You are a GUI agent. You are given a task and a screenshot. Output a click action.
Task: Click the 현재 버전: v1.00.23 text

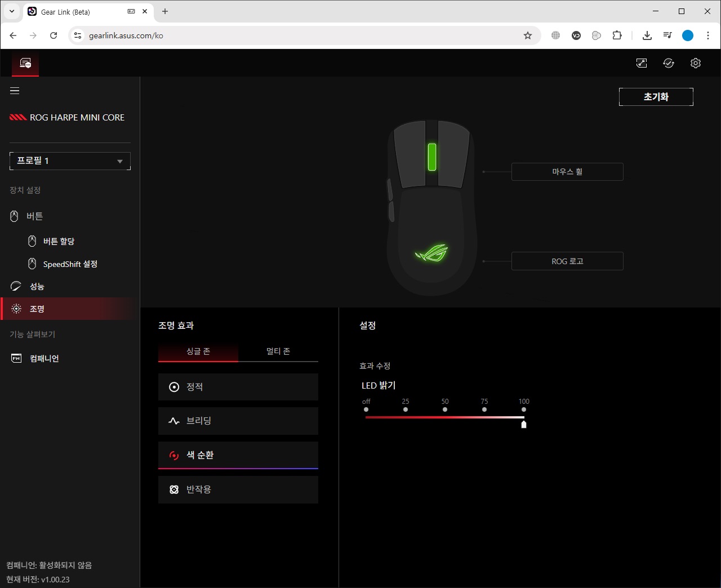click(x=38, y=580)
